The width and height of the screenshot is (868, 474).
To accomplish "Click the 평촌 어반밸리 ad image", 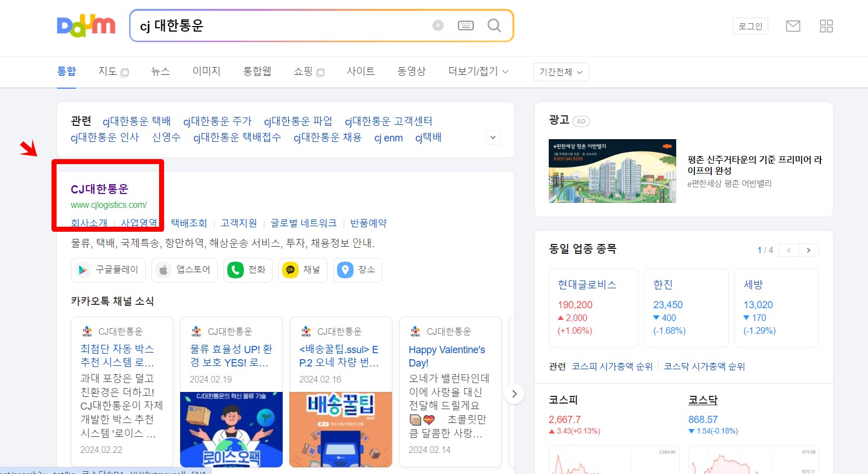I will [x=612, y=171].
